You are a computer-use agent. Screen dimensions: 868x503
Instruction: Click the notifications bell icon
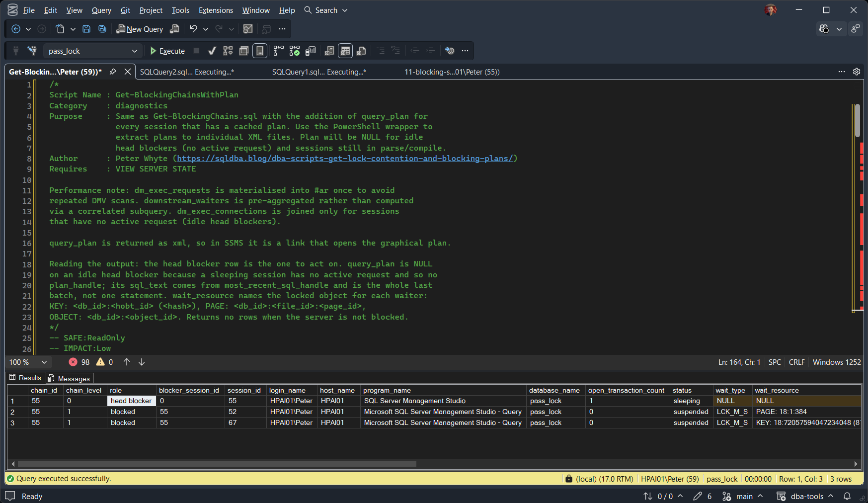847,496
